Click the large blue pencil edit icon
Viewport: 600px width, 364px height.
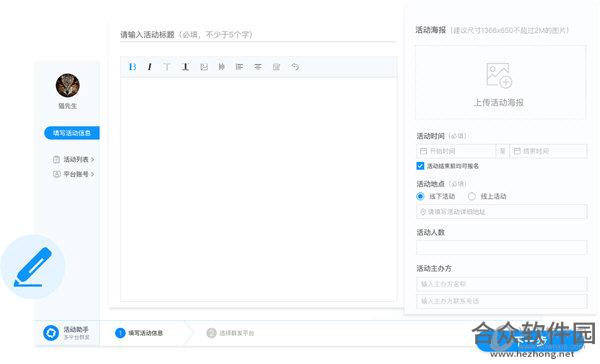33,267
